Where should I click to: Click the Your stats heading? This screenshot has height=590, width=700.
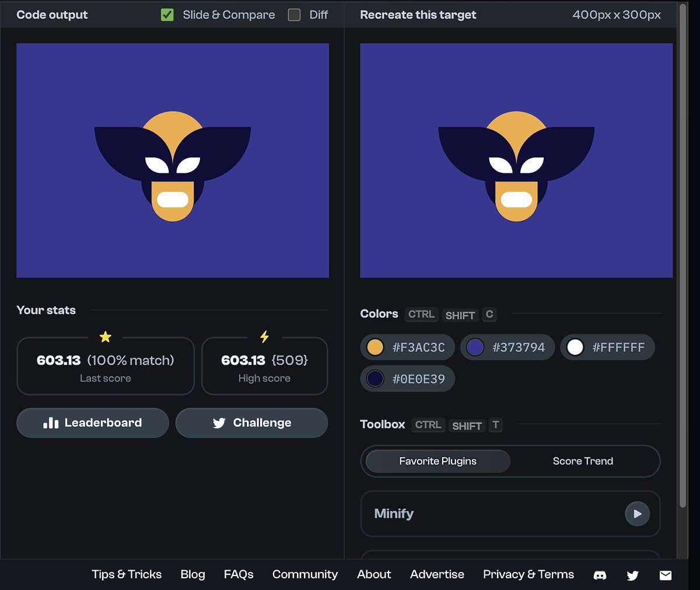pos(46,310)
